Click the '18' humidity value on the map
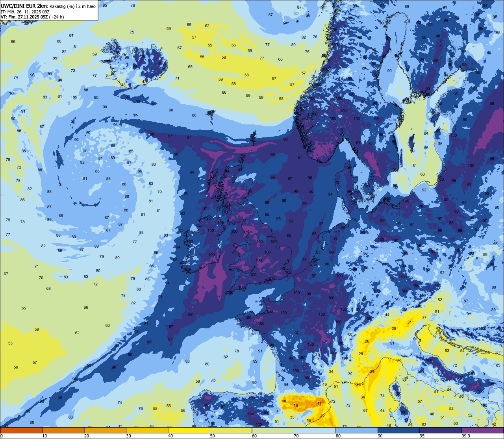 click(284, 401)
